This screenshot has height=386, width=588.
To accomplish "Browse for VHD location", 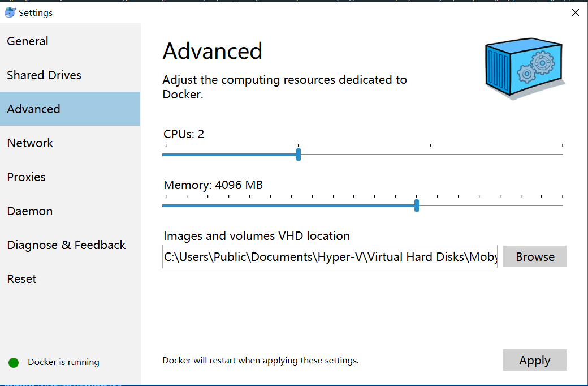I will pyautogui.click(x=535, y=256).
